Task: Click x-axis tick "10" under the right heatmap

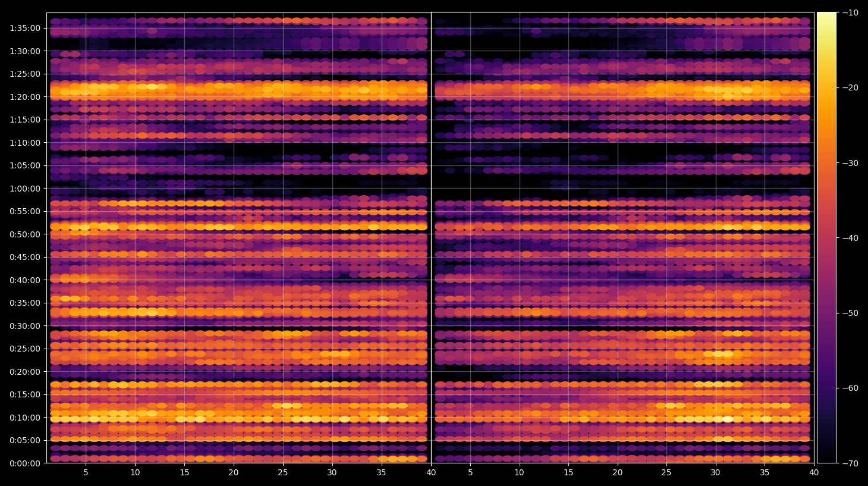Action: [519, 473]
